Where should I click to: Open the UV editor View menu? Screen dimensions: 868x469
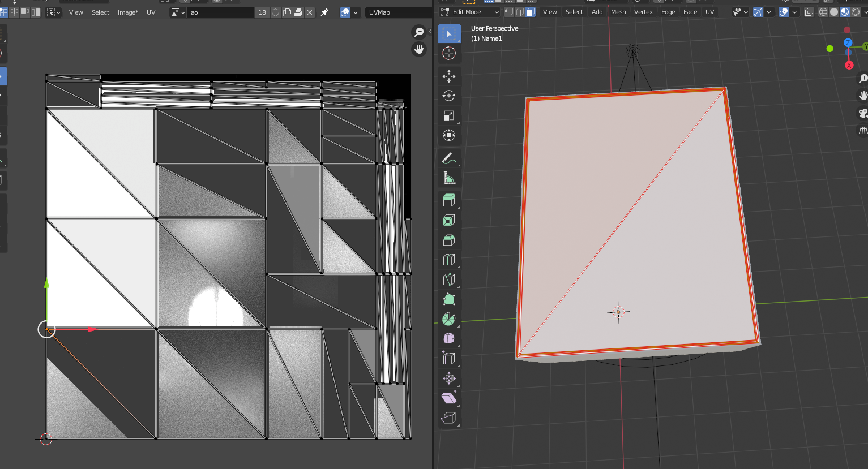click(76, 12)
